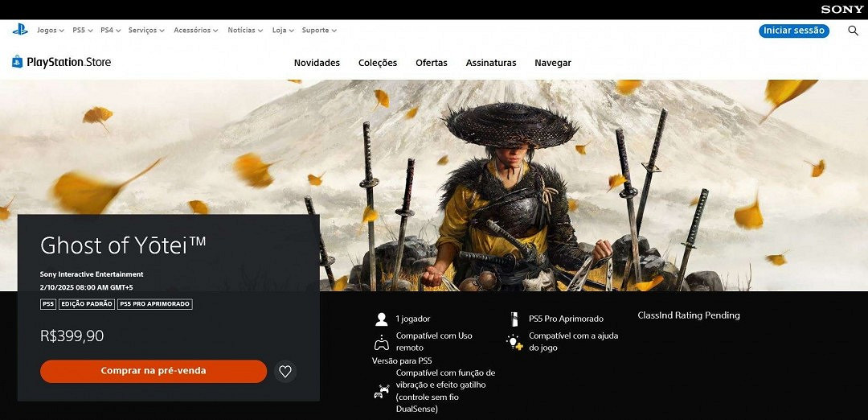Expand the PS5 dropdown menu

point(82,31)
